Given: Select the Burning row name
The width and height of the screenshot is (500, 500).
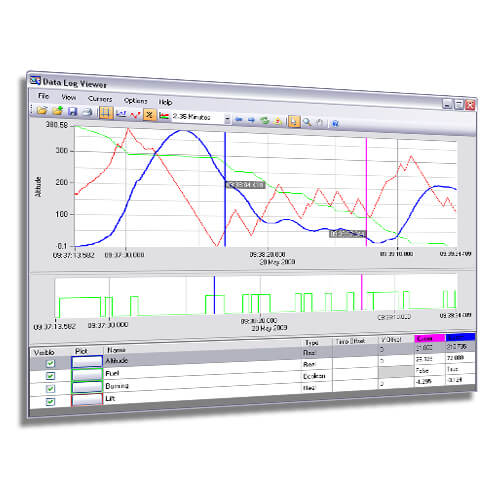Looking at the screenshot, I should pos(117,386).
